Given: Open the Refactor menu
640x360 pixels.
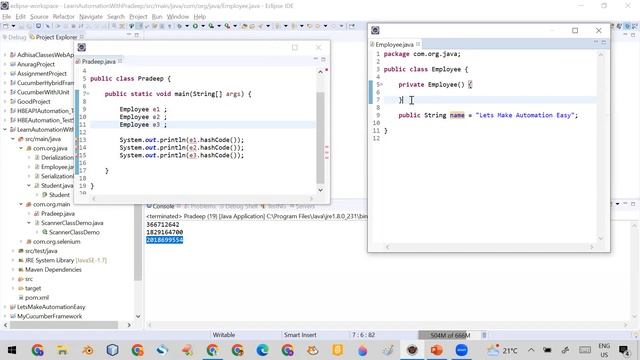Looking at the screenshot, I should pos(64,17).
